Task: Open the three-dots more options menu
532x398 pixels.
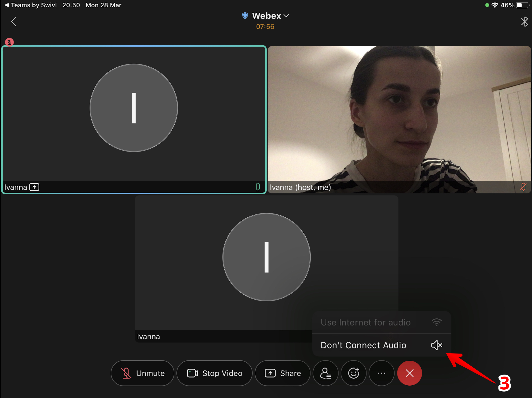Action: click(x=382, y=373)
